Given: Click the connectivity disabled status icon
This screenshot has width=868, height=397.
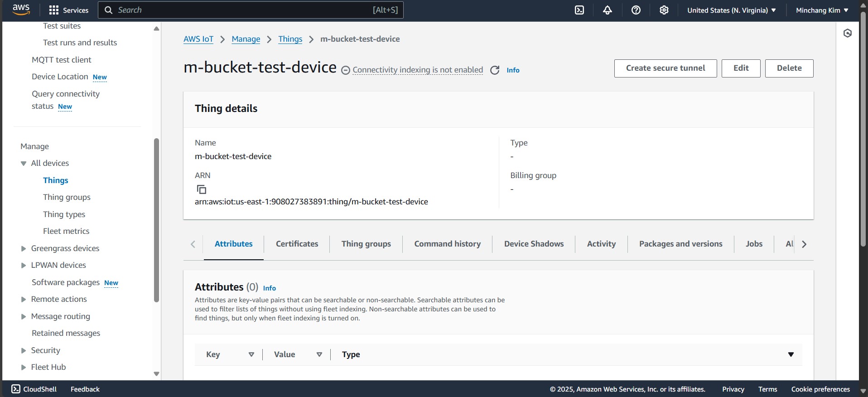Looking at the screenshot, I should pyautogui.click(x=346, y=70).
